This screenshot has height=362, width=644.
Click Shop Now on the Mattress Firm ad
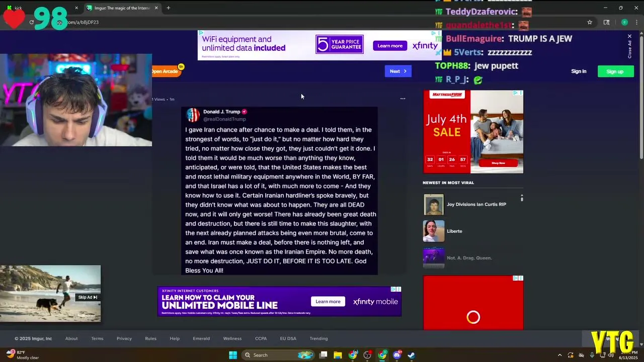(x=498, y=163)
